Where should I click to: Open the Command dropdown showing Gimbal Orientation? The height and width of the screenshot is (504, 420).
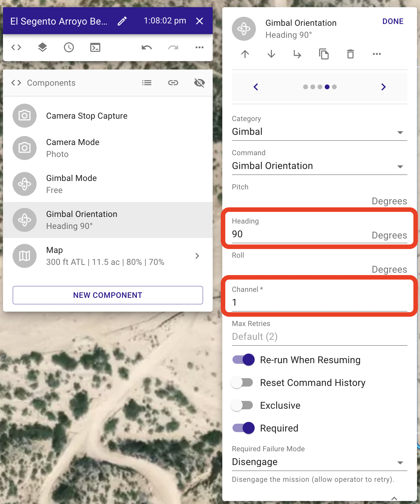320,166
